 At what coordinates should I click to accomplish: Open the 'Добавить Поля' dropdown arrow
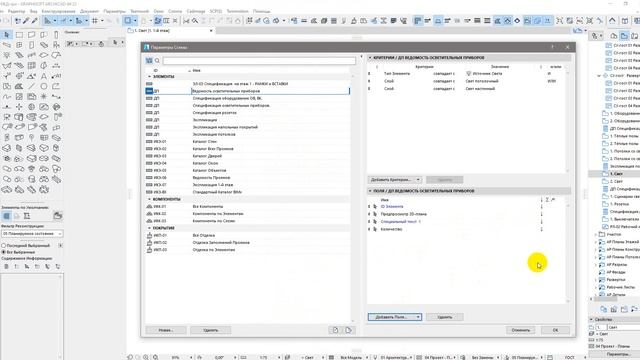(x=418, y=317)
